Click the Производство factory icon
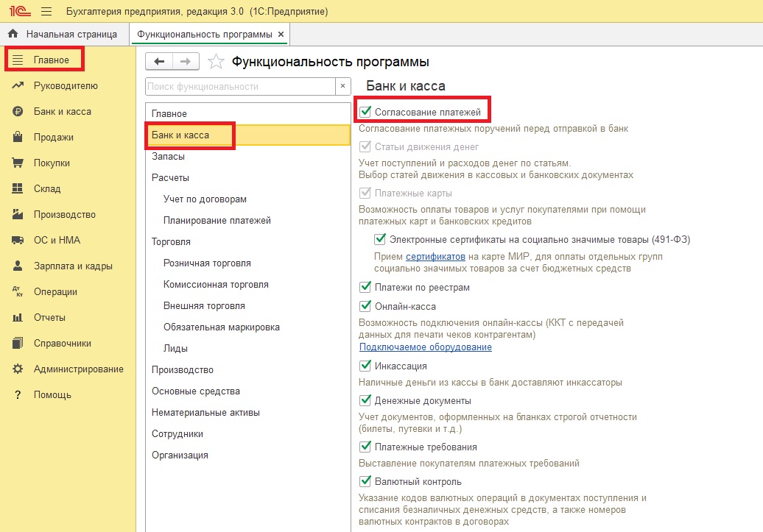The image size is (763, 532). [x=18, y=214]
